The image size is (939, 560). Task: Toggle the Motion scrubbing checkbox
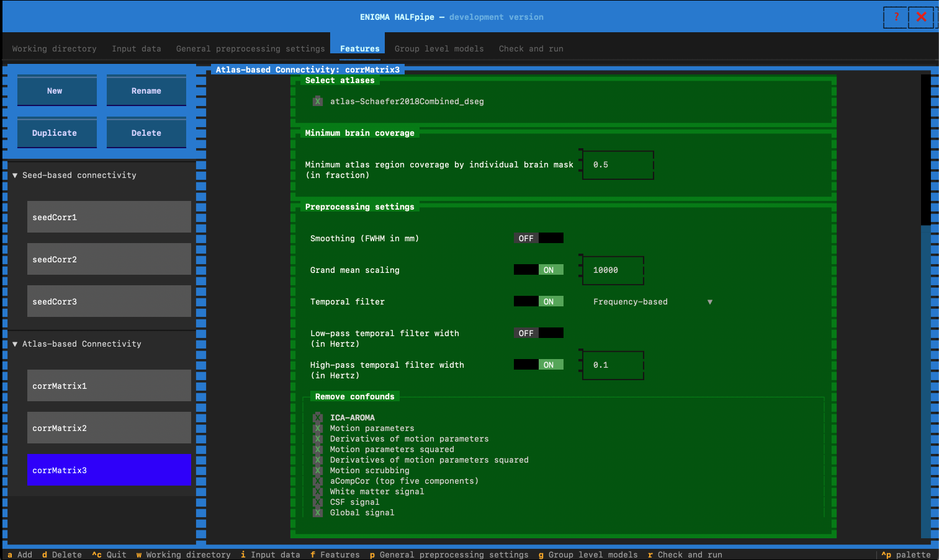[318, 470]
